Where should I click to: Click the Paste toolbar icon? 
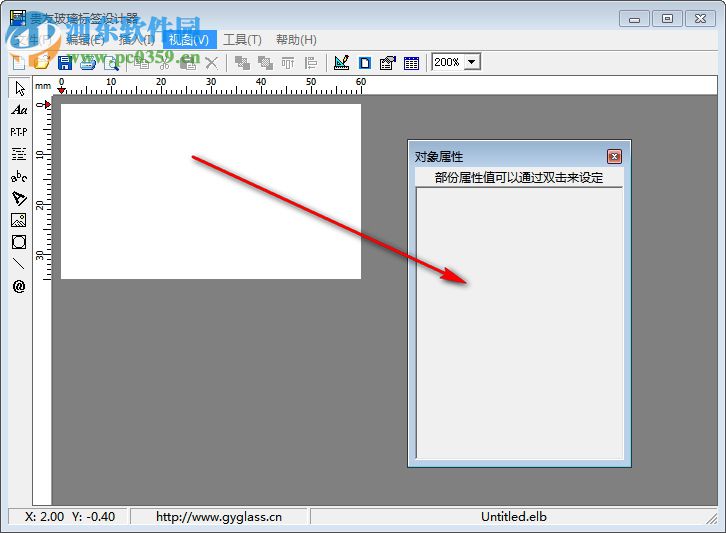pos(188,63)
